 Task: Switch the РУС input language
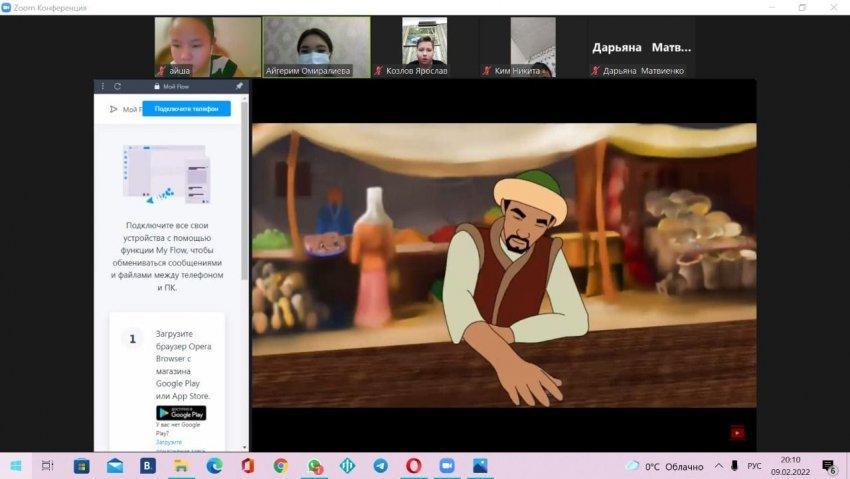click(755, 466)
